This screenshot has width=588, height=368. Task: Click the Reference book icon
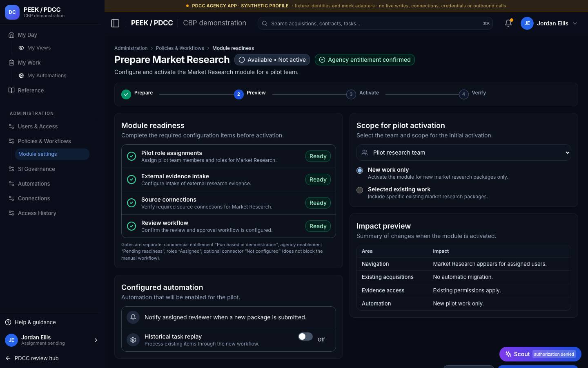(x=11, y=90)
